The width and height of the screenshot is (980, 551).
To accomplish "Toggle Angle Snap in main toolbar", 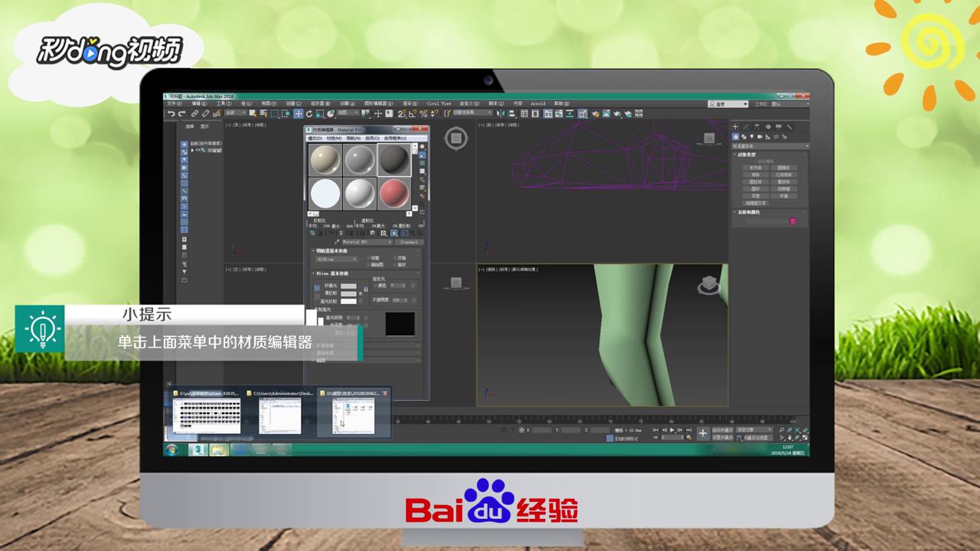I will tap(413, 113).
